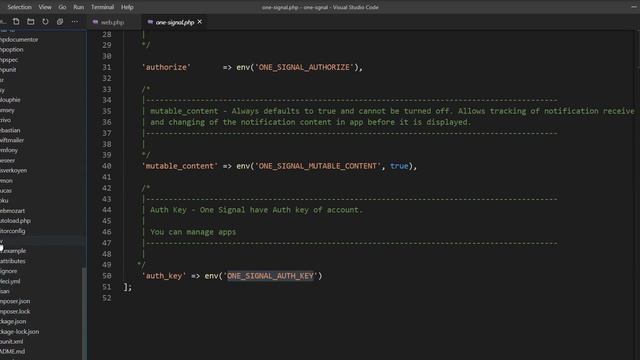
Task: Click the explorer sidebar vertical scrollbar thumb
Action: point(84,313)
